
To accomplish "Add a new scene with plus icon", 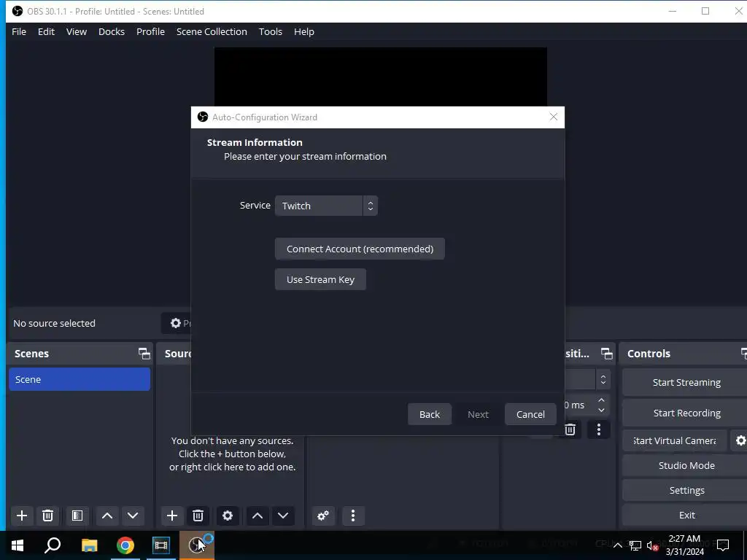I will click(22, 516).
